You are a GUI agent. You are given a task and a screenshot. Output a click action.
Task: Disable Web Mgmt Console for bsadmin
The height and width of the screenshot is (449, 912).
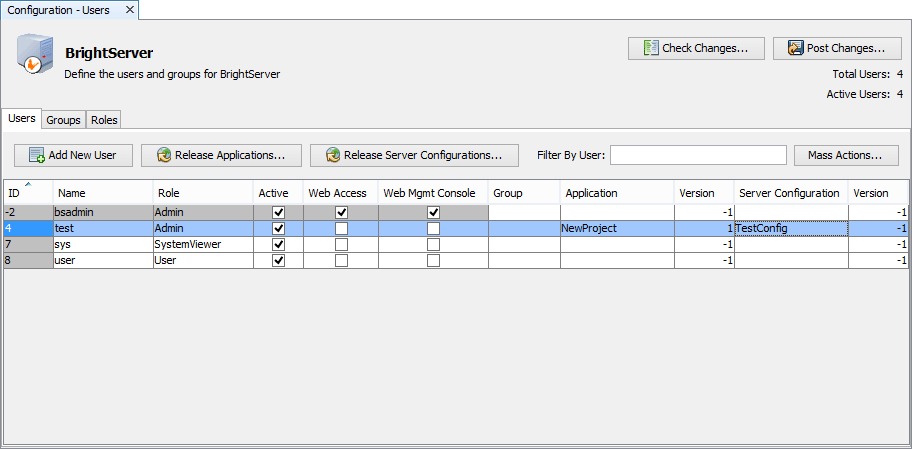click(433, 213)
